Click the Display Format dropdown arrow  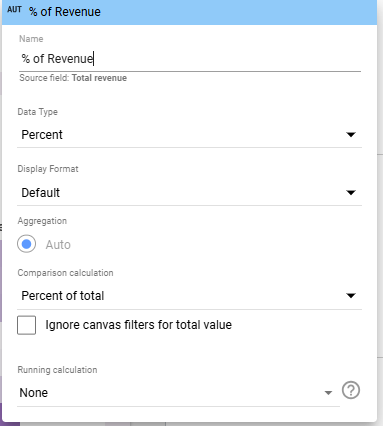(x=351, y=193)
